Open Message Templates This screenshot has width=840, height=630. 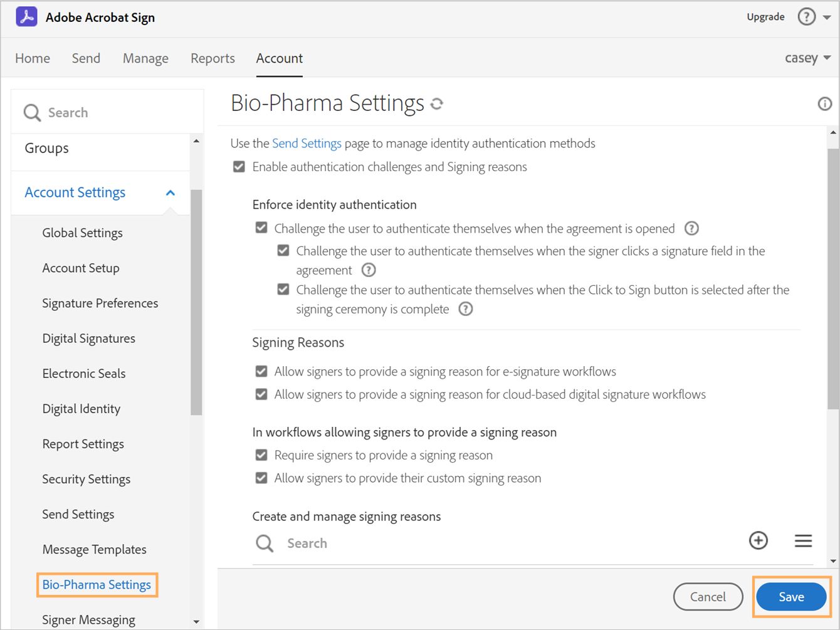tap(95, 550)
